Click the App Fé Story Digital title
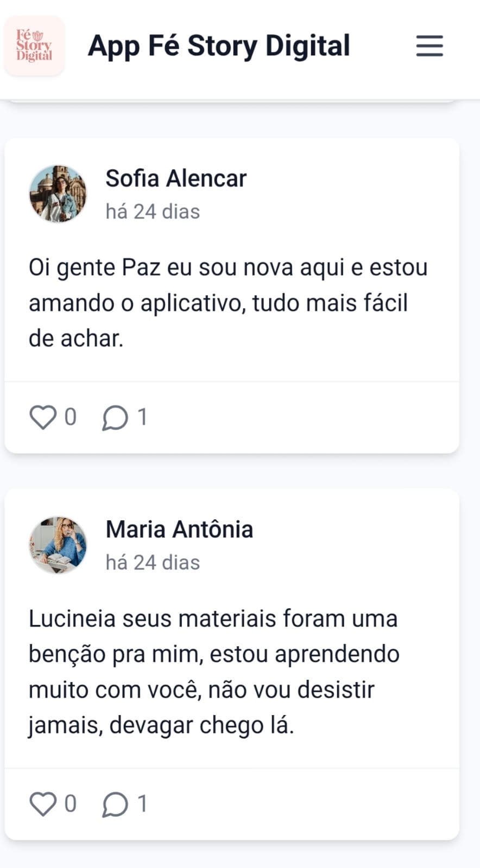The width and height of the screenshot is (480, 868). pyautogui.click(x=219, y=46)
